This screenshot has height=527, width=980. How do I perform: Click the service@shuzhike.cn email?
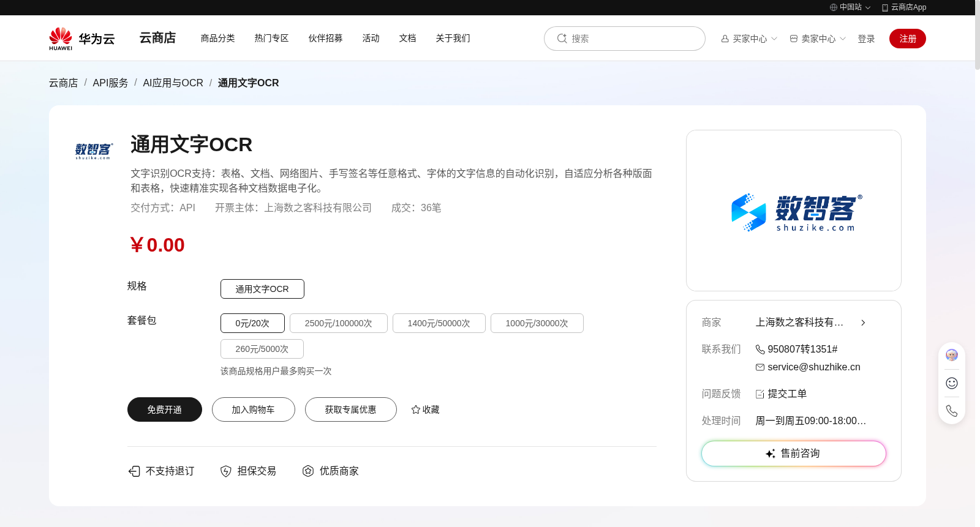click(x=814, y=367)
